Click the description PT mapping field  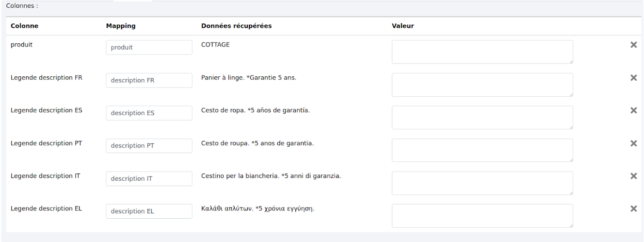(149, 146)
